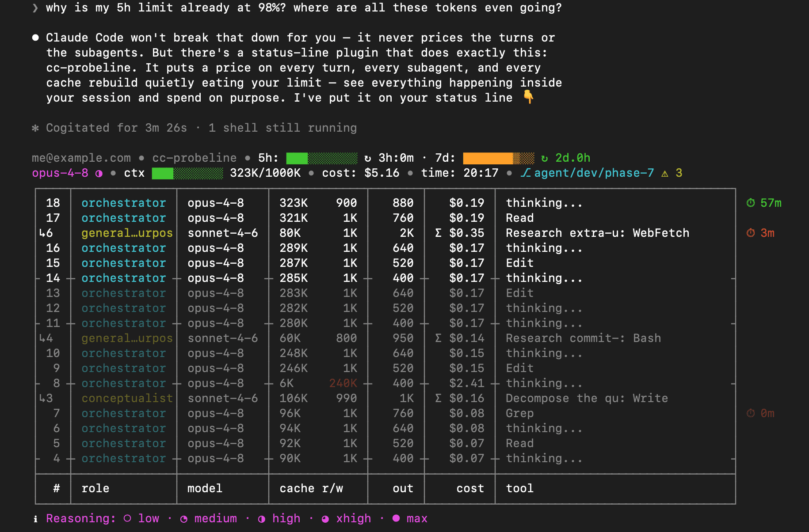Click "1 shell still running" status text
The image size is (809, 532).
pyautogui.click(x=282, y=128)
